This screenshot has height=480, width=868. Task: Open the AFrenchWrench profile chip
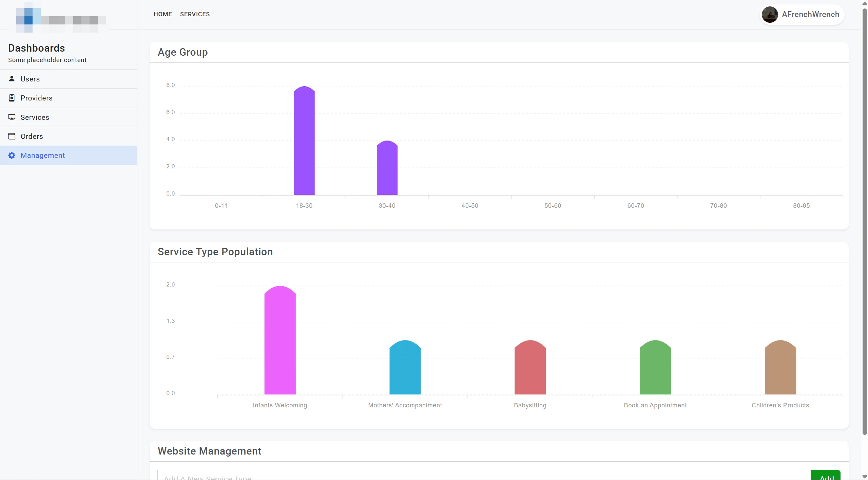[x=810, y=15]
